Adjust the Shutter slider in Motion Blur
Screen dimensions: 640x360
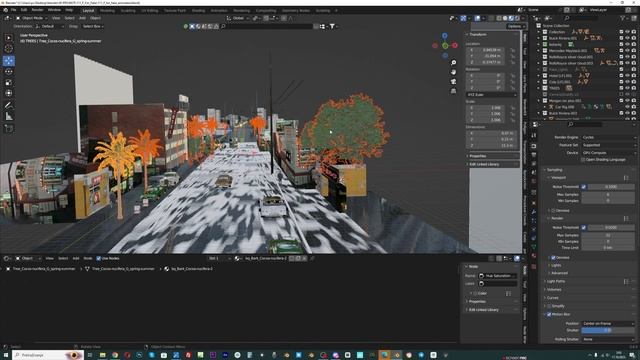(x=609, y=330)
